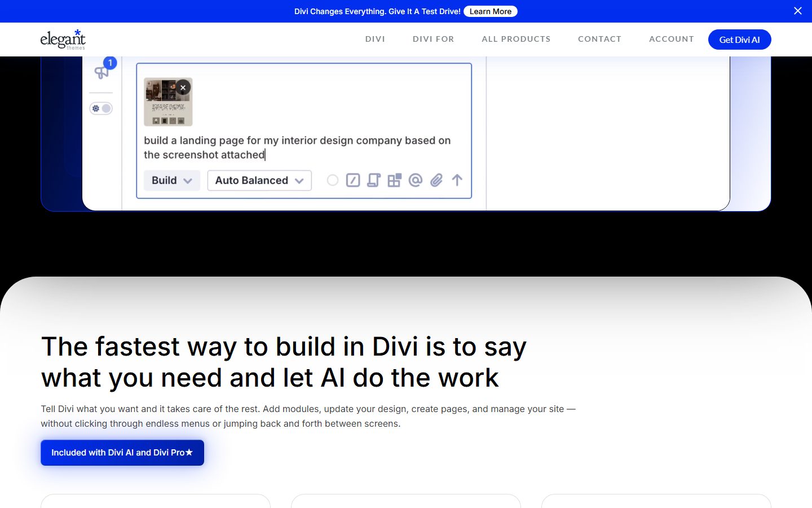This screenshot has height=508, width=812.
Task: Click the modules grid icon
Action: coord(395,180)
